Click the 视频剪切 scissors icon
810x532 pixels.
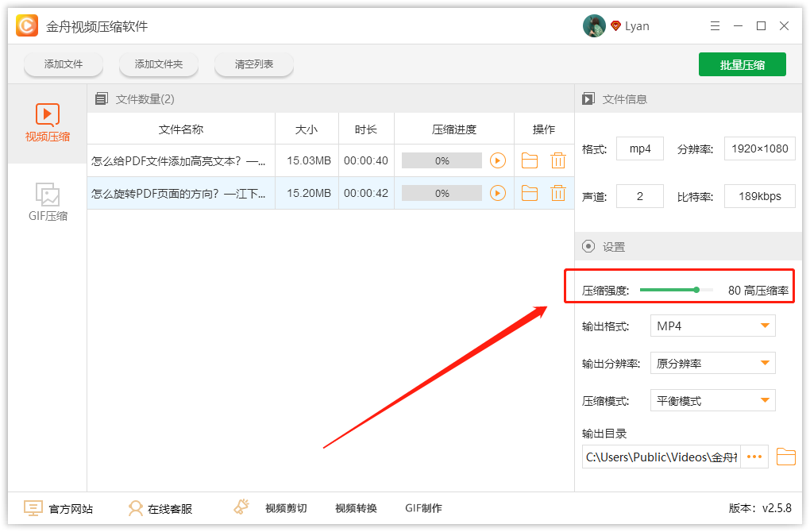click(x=241, y=507)
